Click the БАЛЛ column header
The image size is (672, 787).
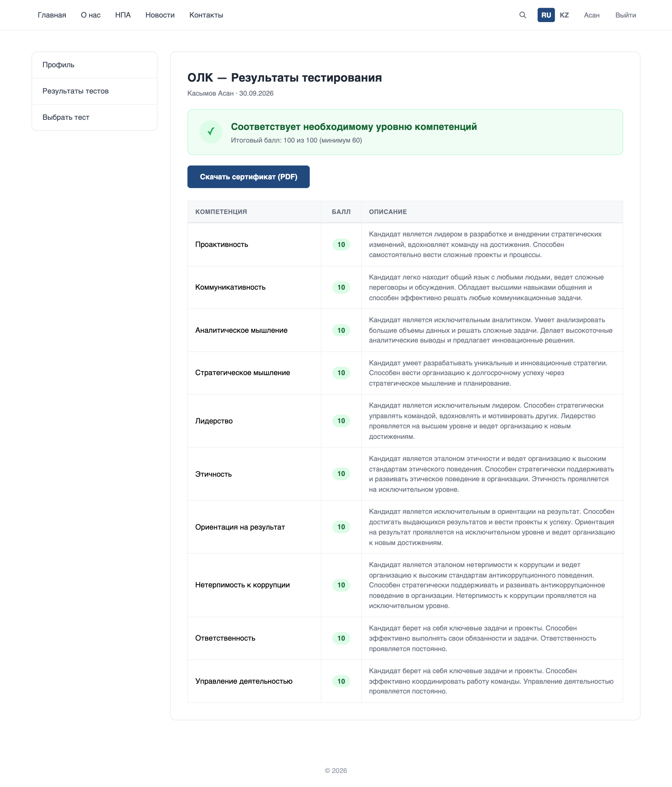pos(341,212)
